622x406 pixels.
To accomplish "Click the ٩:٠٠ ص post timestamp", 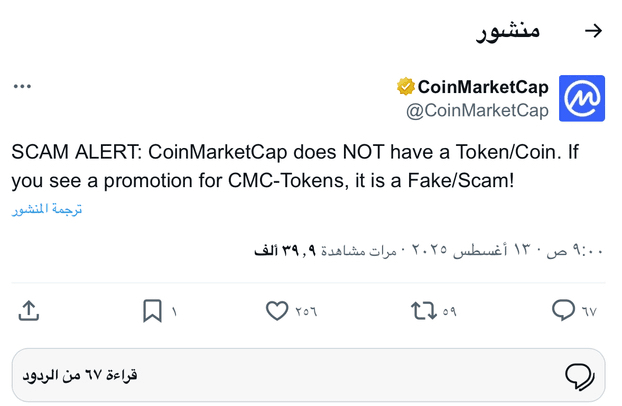I will tap(574, 250).
